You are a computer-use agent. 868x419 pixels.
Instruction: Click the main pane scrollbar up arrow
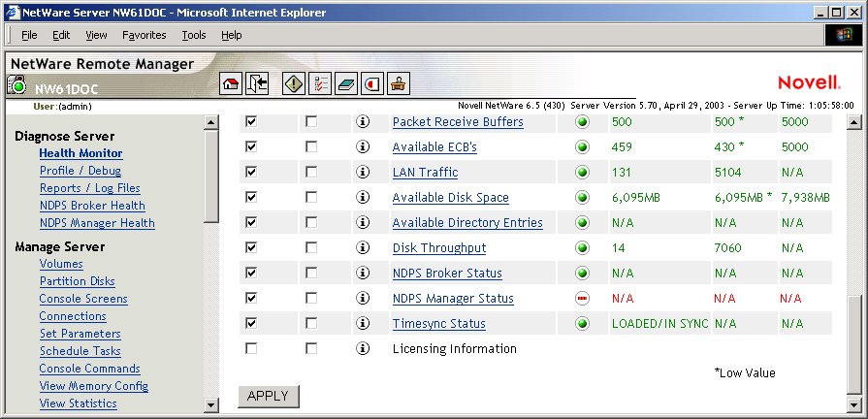click(854, 122)
